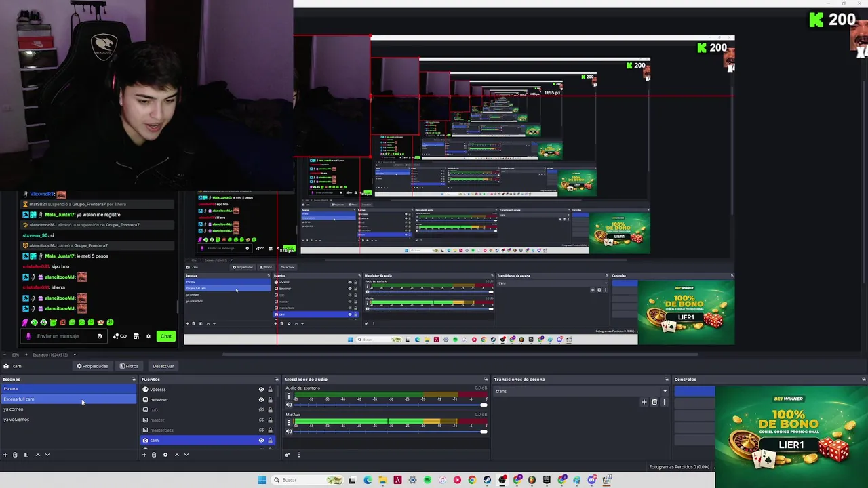The height and width of the screenshot is (488, 868).
Task: Mute Audio del escritorio with the speaker icon
Action: tap(289, 405)
